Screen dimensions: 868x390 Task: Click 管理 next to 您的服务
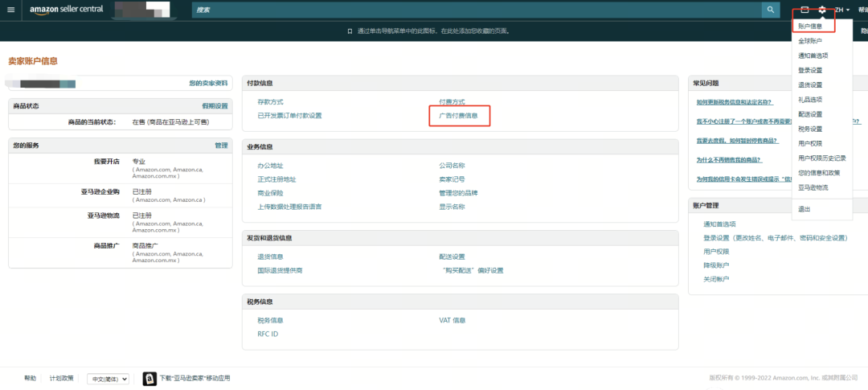click(222, 145)
